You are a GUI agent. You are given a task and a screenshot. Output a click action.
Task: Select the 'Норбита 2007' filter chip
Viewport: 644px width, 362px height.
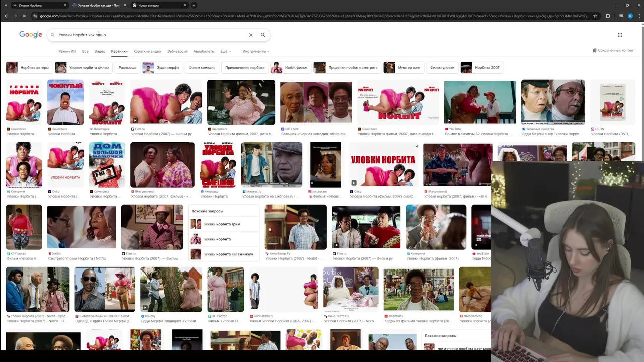(481, 67)
